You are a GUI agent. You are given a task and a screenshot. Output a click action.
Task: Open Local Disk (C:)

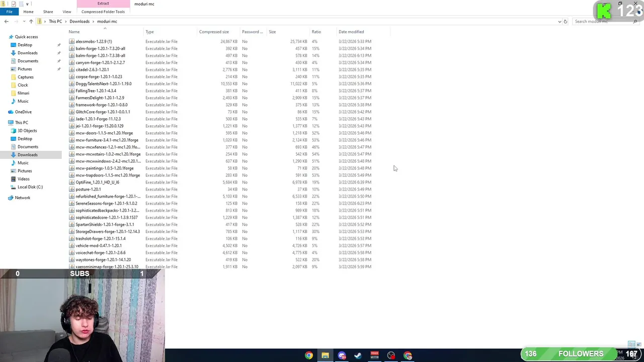pyautogui.click(x=30, y=187)
